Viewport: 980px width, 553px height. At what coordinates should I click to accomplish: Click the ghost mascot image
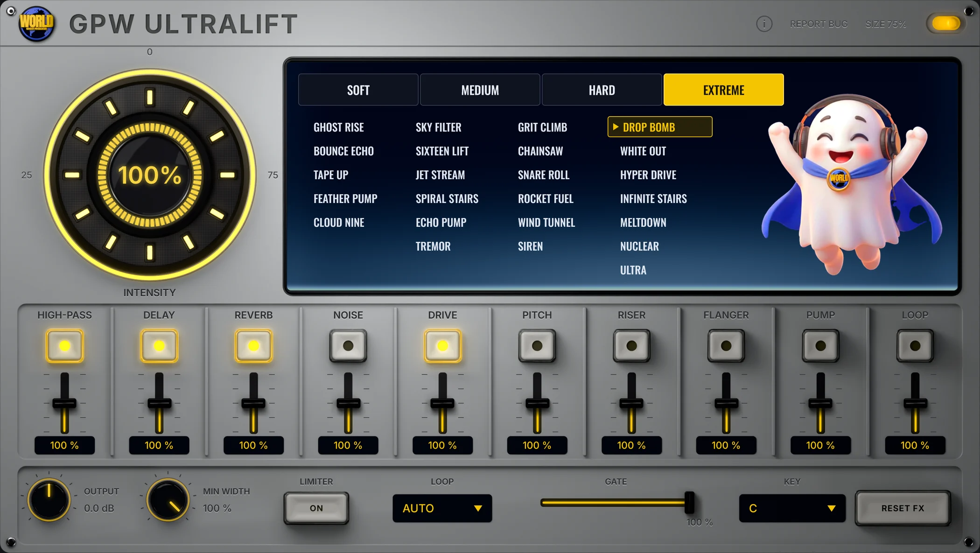click(851, 184)
